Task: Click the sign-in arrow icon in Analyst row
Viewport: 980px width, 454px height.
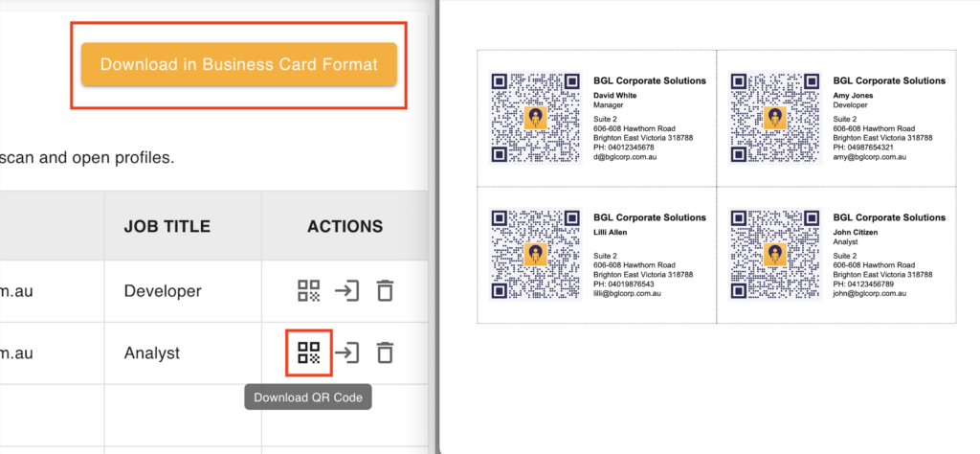Action: point(346,352)
